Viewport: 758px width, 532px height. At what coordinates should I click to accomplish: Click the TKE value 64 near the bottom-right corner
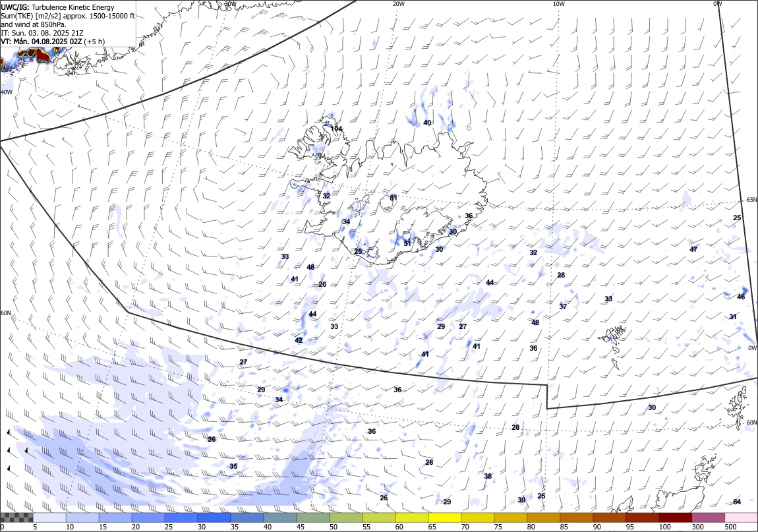[x=737, y=502]
